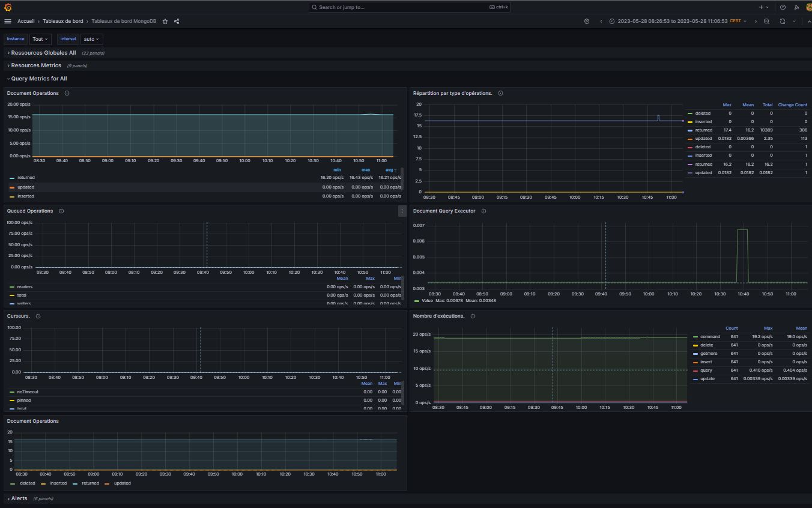Toggle 'command' series in Nombre d'exécutions legend
812x508 pixels.
(710, 337)
